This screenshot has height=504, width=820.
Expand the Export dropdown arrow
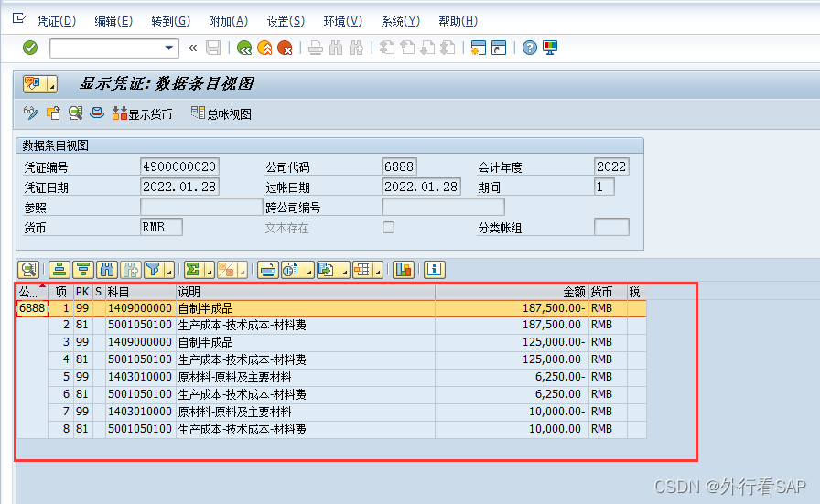[x=345, y=271]
